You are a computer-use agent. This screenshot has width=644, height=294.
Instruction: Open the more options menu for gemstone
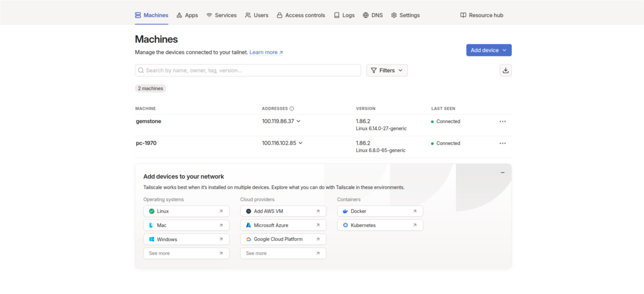[x=502, y=121]
